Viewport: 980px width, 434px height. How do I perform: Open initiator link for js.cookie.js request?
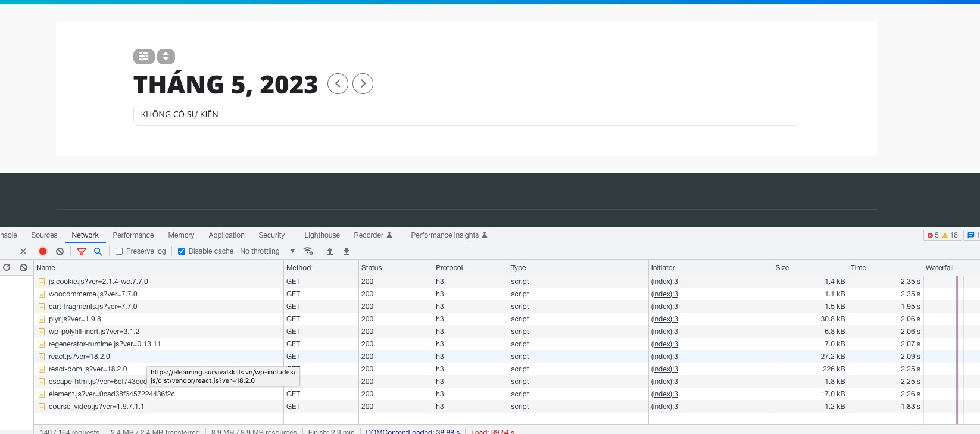pyautogui.click(x=664, y=282)
